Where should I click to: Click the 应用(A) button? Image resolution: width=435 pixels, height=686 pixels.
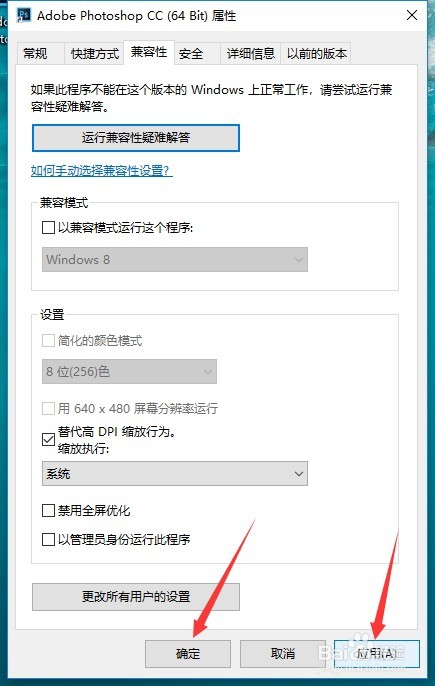[x=377, y=654]
